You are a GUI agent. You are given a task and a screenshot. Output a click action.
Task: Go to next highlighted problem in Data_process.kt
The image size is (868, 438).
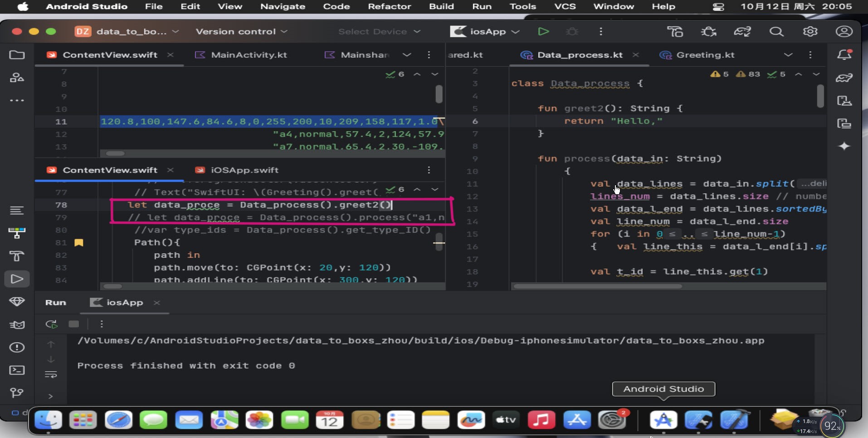pyautogui.click(x=816, y=74)
